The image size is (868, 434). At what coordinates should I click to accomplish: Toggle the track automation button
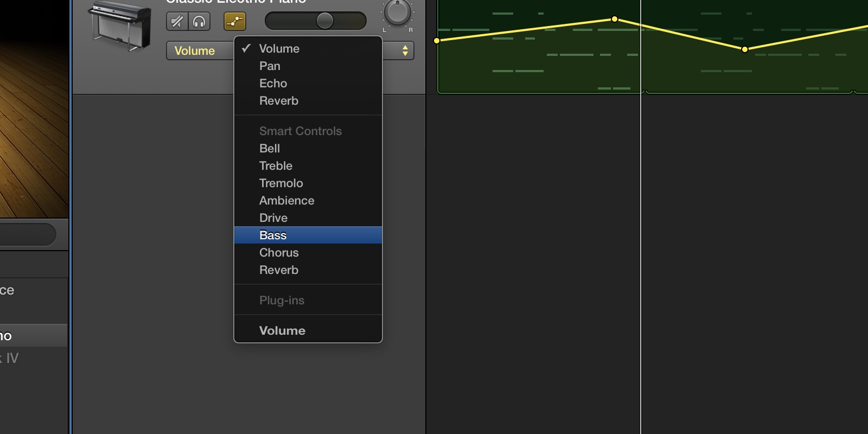pyautogui.click(x=235, y=22)
